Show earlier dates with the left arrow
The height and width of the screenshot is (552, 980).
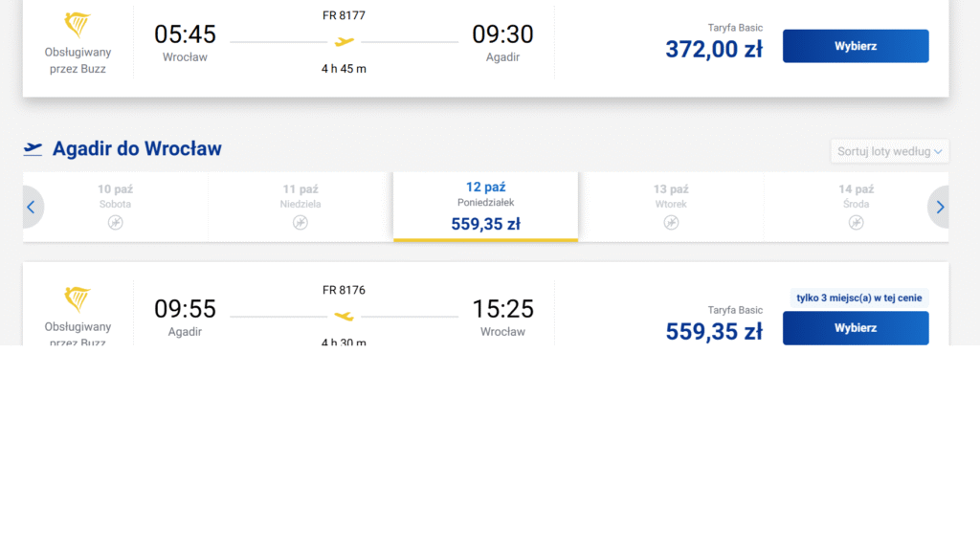32,207
